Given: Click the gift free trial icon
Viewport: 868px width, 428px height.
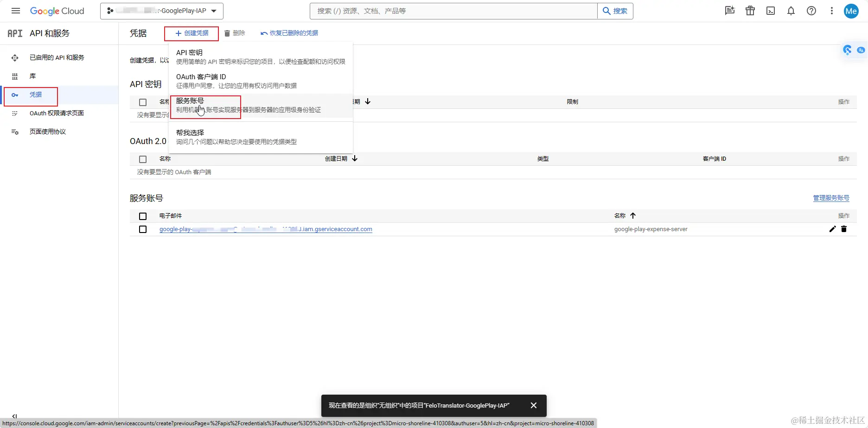Looking at the screenshot, I should (x=750, y=11).
